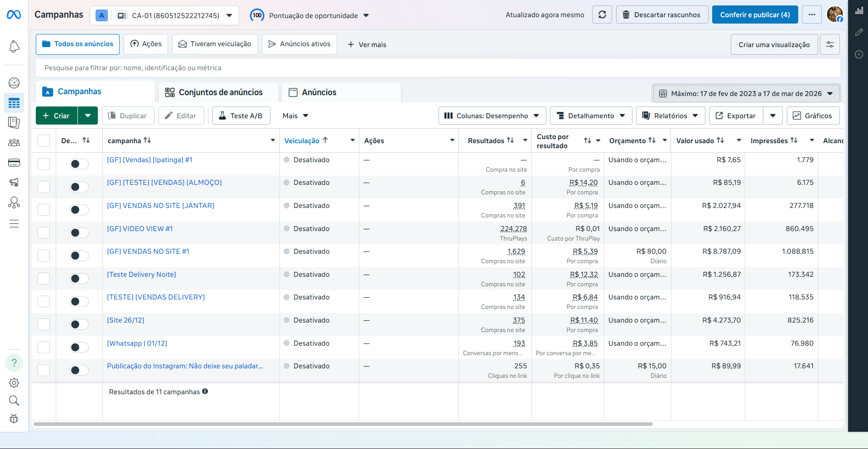Select the header checkbox to select all campaigns
Viewport: 868px width, 449px height.
(43, 140)
